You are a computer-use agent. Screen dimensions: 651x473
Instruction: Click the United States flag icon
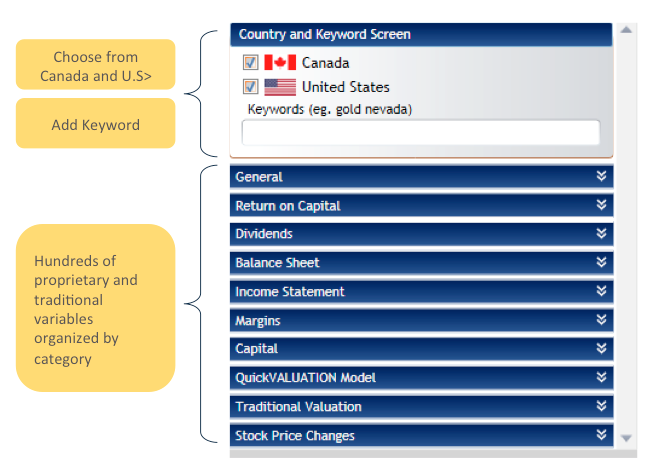280,87
